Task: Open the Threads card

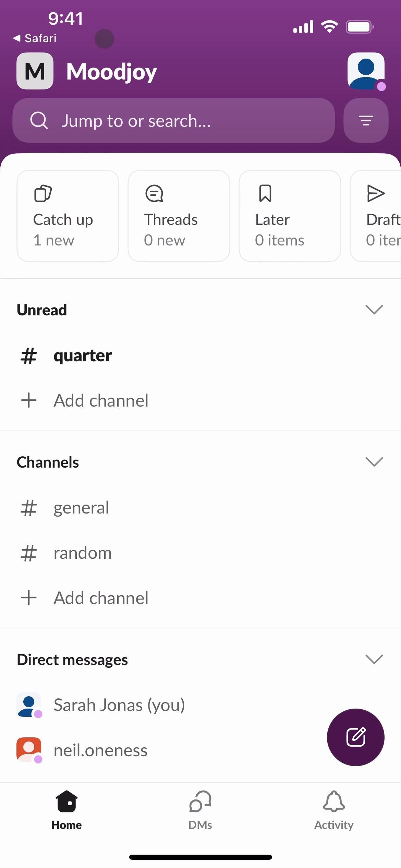Action: (179, 216)
